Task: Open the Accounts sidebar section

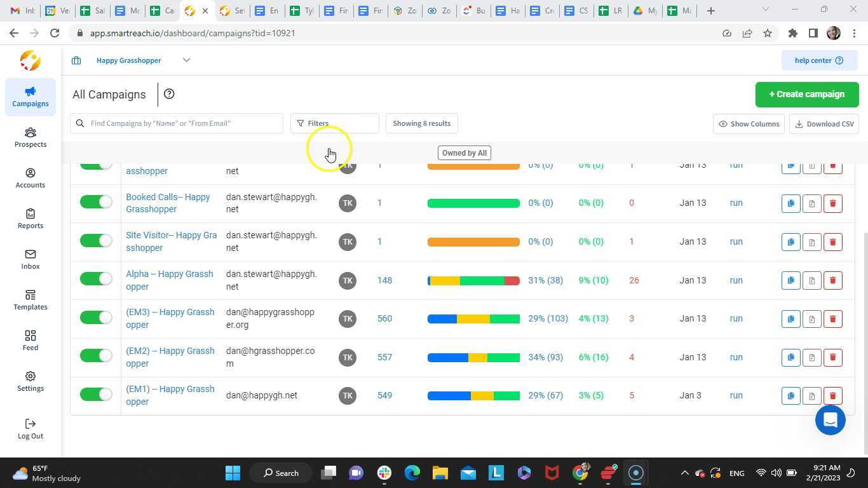Action: point(31,178)
